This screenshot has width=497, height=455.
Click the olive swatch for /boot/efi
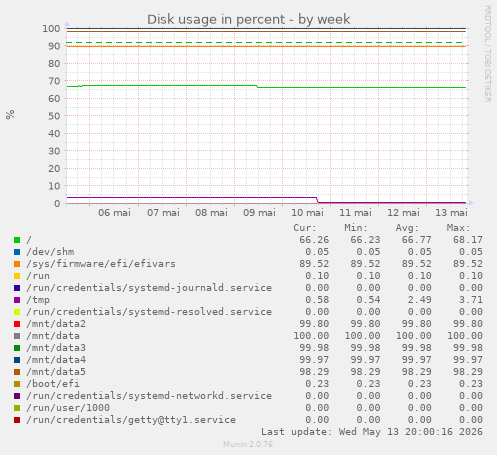click(17, 384)
